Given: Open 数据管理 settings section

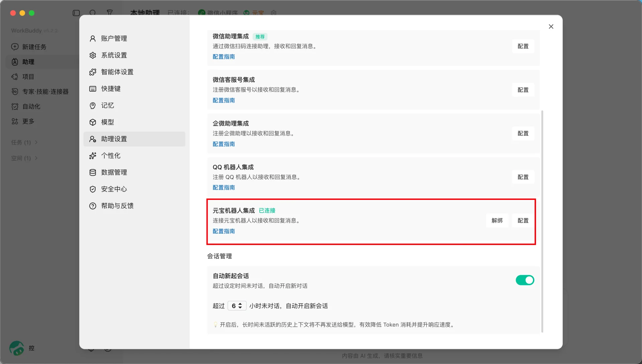Looking at the screenshot, I should pos(134,172).
